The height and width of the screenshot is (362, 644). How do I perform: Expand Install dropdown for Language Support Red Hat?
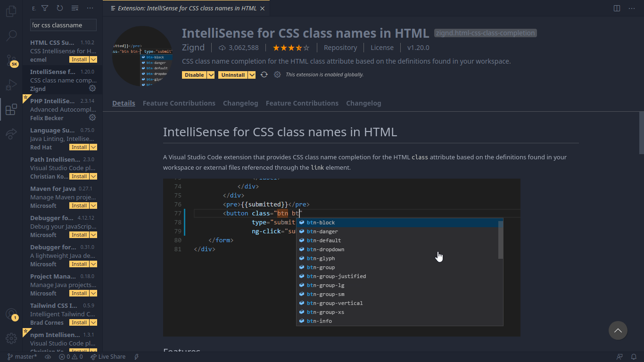point(93,147)
